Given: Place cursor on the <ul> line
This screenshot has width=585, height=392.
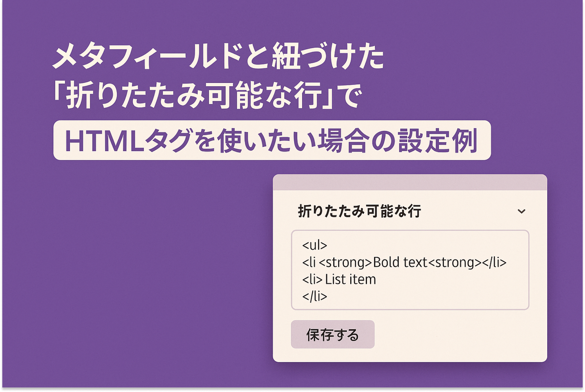Looking at the screenshot, I should pyautogui.click(x=314, y=245).
